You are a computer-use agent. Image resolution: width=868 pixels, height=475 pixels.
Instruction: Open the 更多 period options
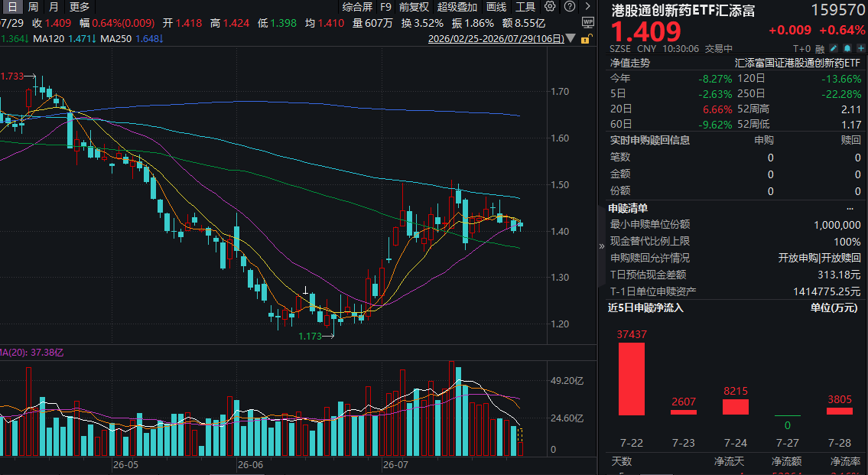pos(80,7)
